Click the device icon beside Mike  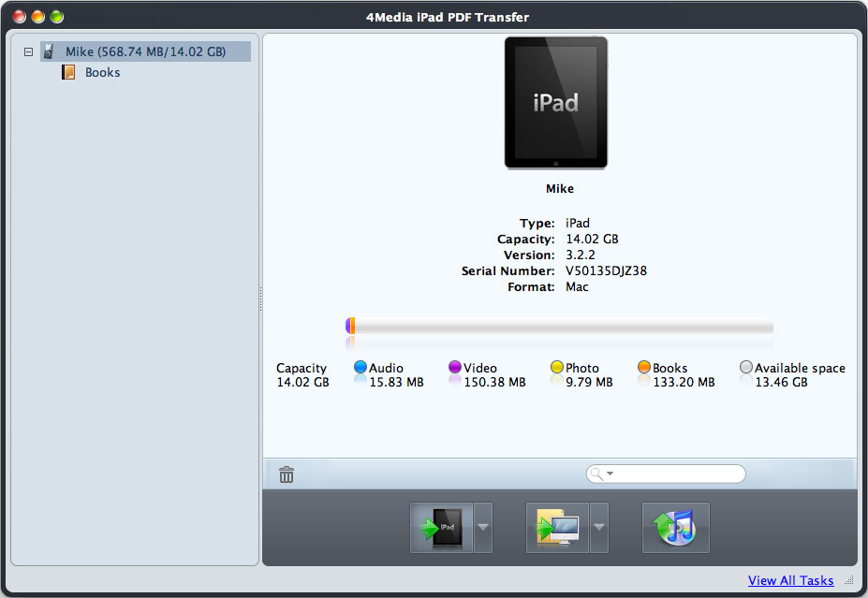tap(49, 52)
